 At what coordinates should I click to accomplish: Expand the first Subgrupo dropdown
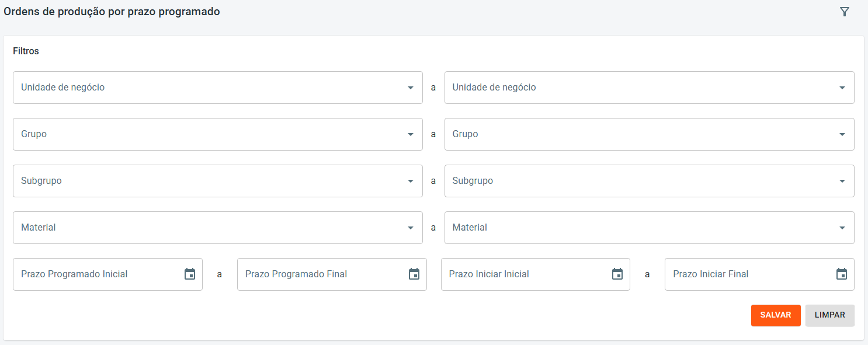410,181
